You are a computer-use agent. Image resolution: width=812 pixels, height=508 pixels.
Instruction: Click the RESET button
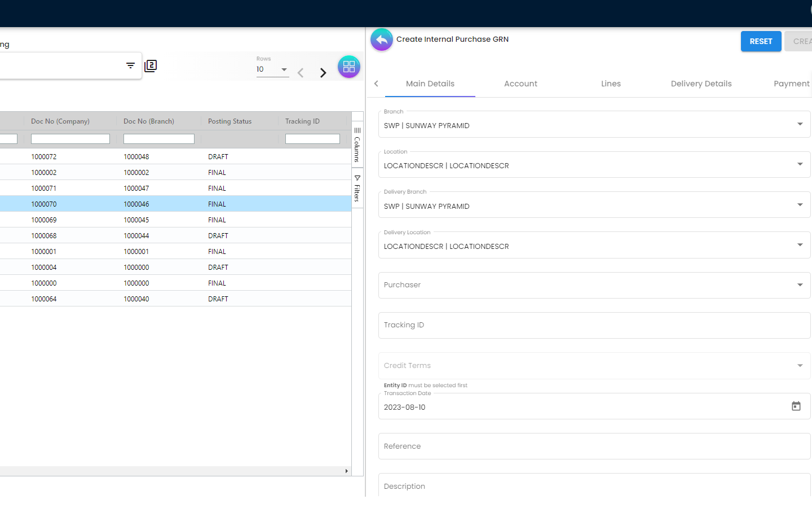coord(761,41)
